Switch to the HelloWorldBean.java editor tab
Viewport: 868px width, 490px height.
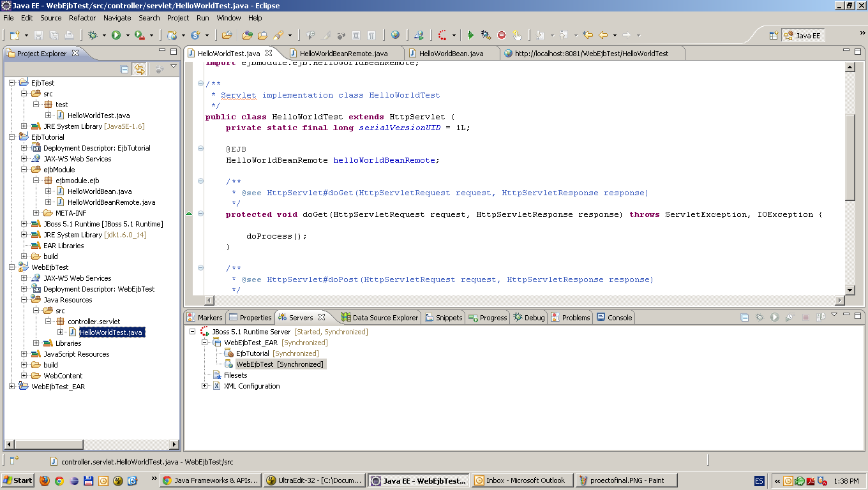pyautogui.click(x=453, y=54)
